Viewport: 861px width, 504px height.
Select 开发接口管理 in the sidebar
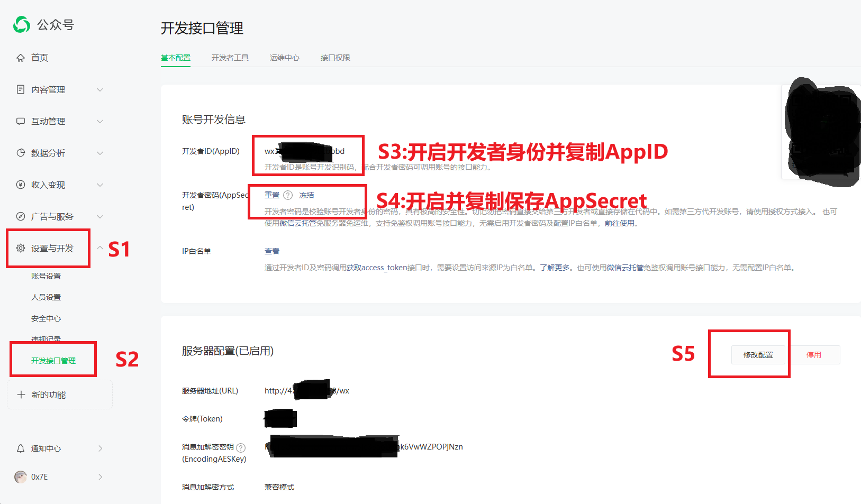[53, 361]
